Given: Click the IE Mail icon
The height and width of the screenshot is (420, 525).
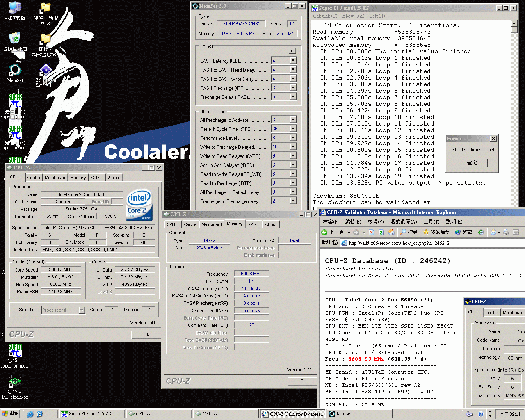Looking at the screenshot, I should pyautogui.click(x=493, y=232).
